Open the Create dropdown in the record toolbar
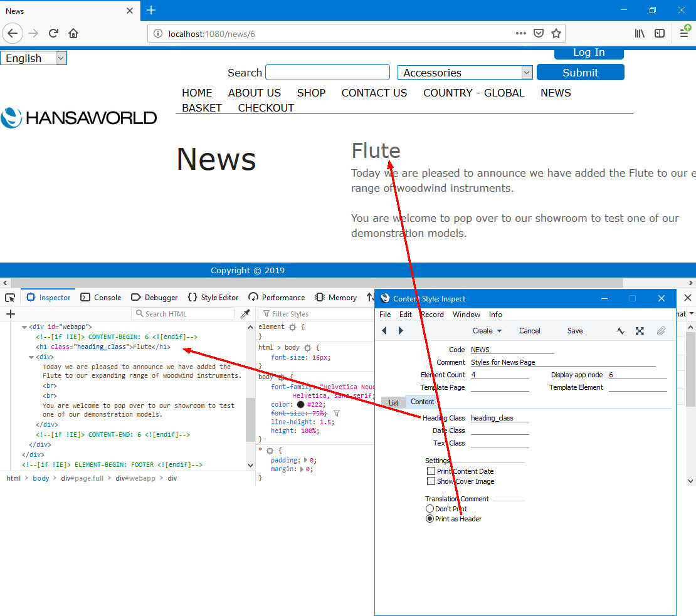This screenshot has width=696, height=616. coord(487,331)
